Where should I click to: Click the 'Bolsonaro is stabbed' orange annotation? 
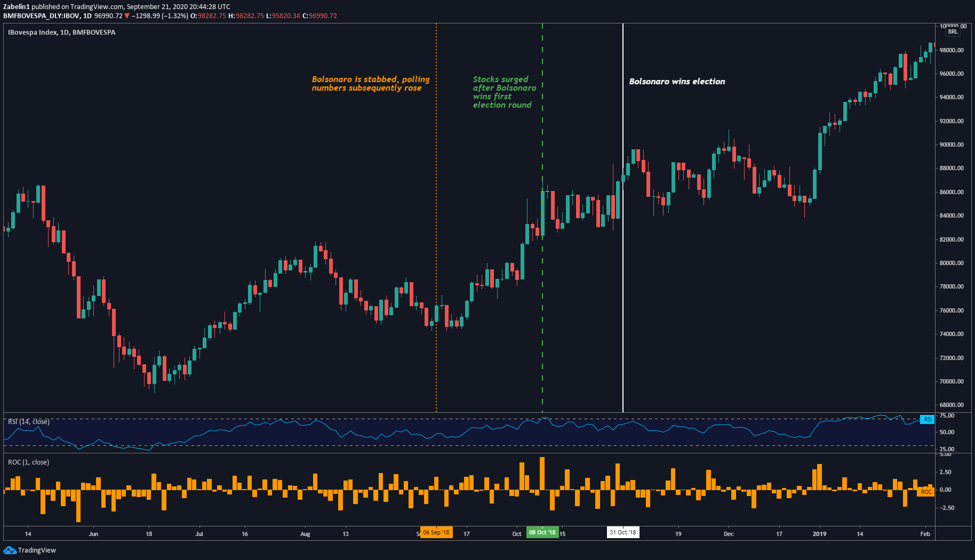[x=371, y=84]
